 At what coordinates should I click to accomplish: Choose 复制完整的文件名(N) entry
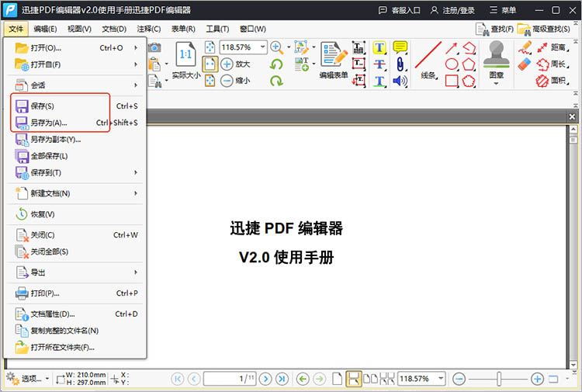point(76,331)
